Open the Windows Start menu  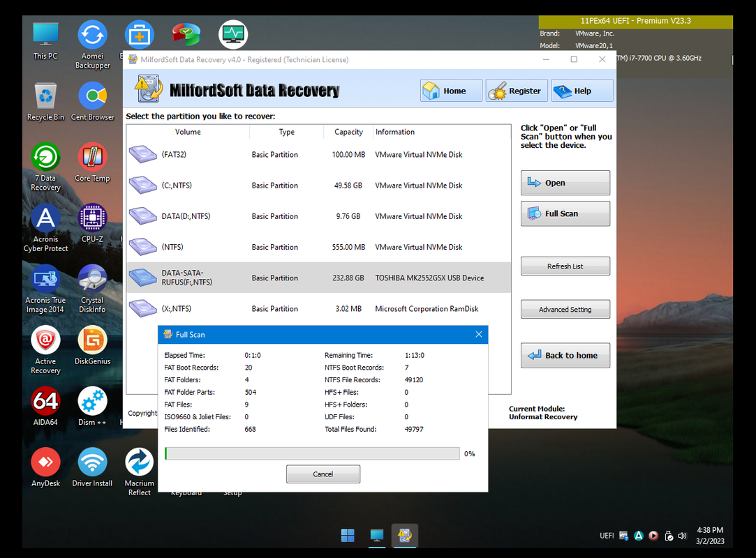click(x=348, y=536)
